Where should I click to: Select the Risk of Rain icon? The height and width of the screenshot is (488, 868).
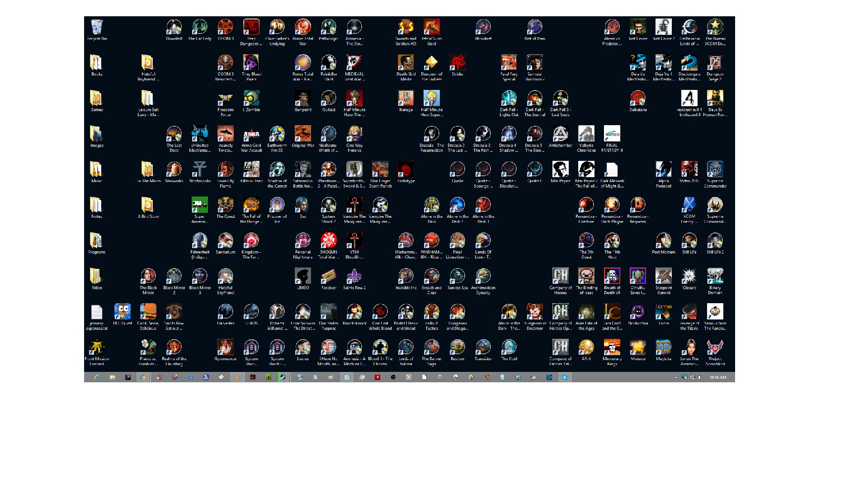[535, 30]
